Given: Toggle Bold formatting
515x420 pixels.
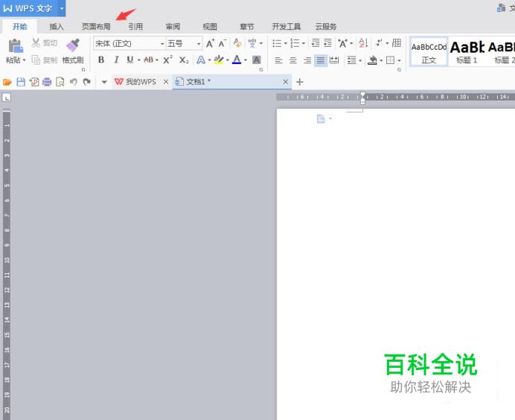Looking at the screenshot, I should click(x=101, y=60).
